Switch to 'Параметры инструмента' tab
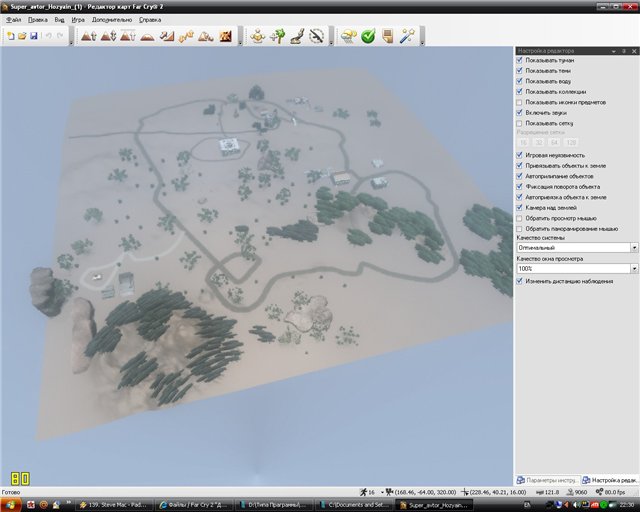 (547, 479)
